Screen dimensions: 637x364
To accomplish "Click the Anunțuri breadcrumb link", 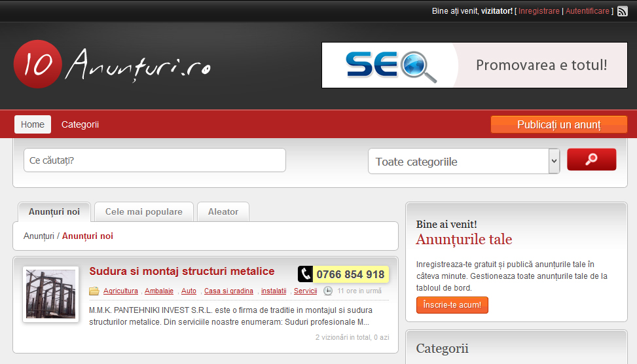I will pos(39,236).
